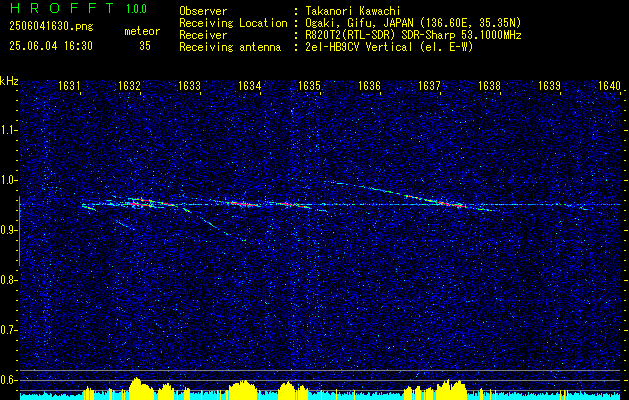Click the yellow amplitude peak below 1632
Viewport: 629px width, 400px height.
(140, 387)
